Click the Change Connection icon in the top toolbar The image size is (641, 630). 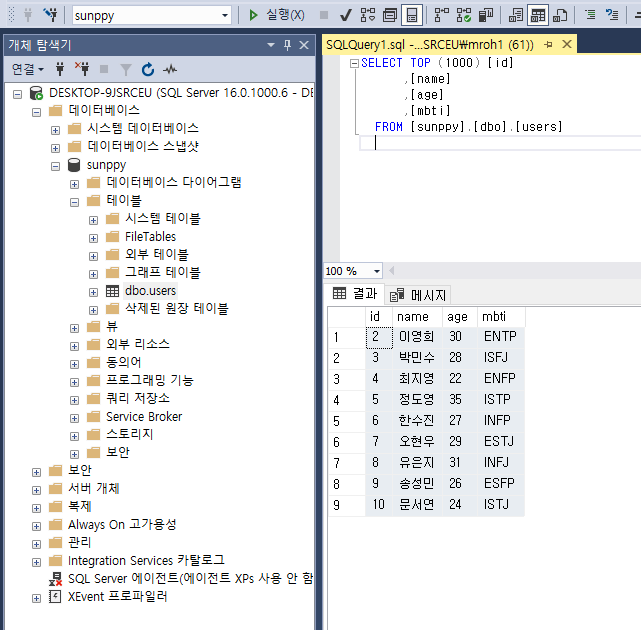[x=51, y=16]
